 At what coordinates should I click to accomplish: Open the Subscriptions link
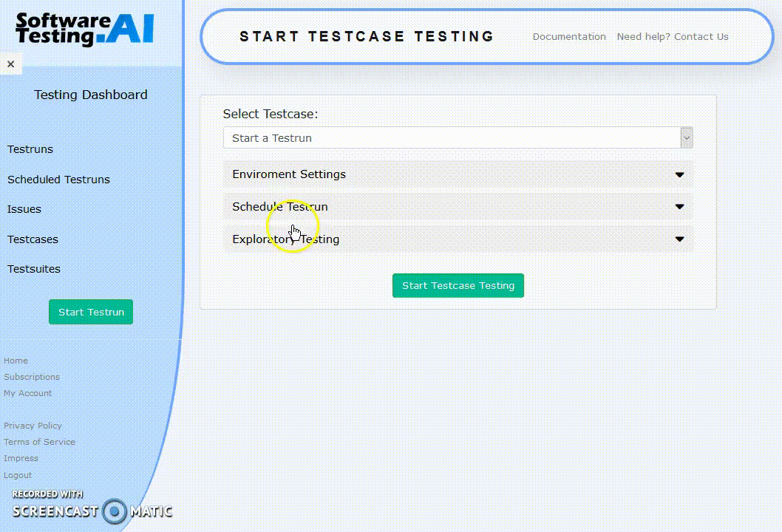click(x=32, y=377)
